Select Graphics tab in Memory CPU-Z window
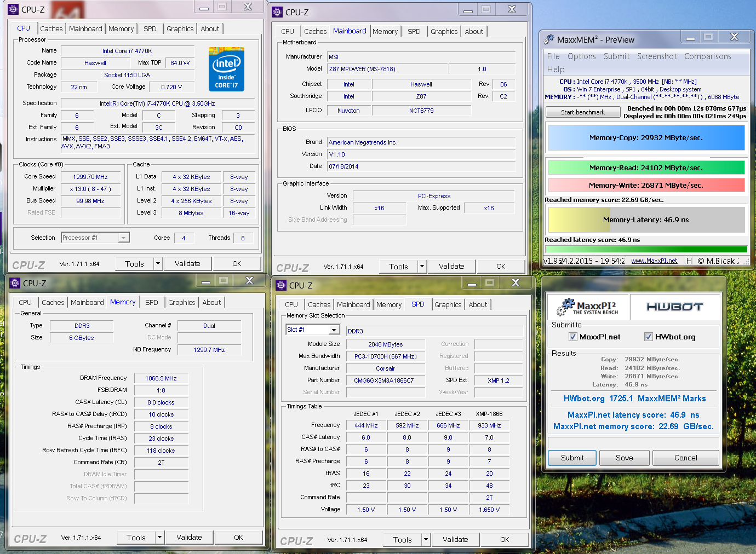This screenshot has width=756, height=554. click(x=182, y=302)
